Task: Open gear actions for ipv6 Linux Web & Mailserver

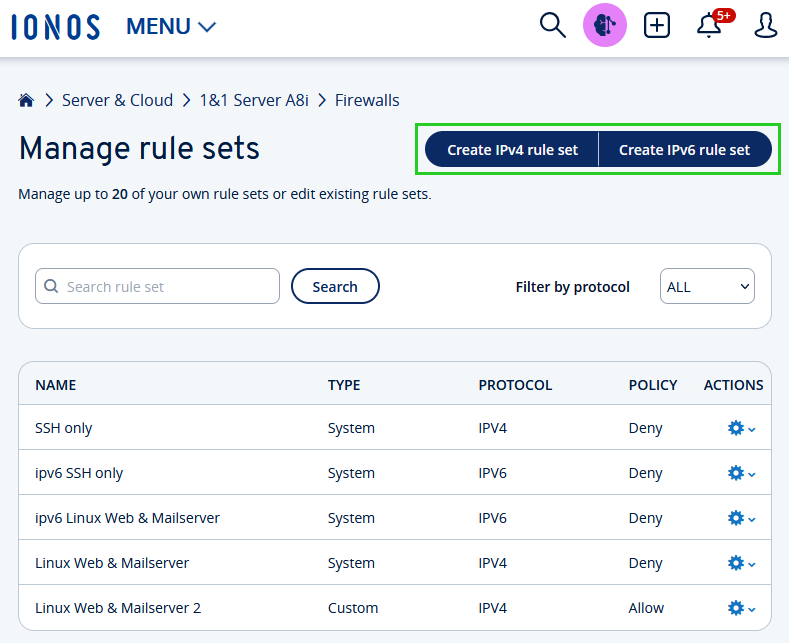Action: [x=740, y=518]
